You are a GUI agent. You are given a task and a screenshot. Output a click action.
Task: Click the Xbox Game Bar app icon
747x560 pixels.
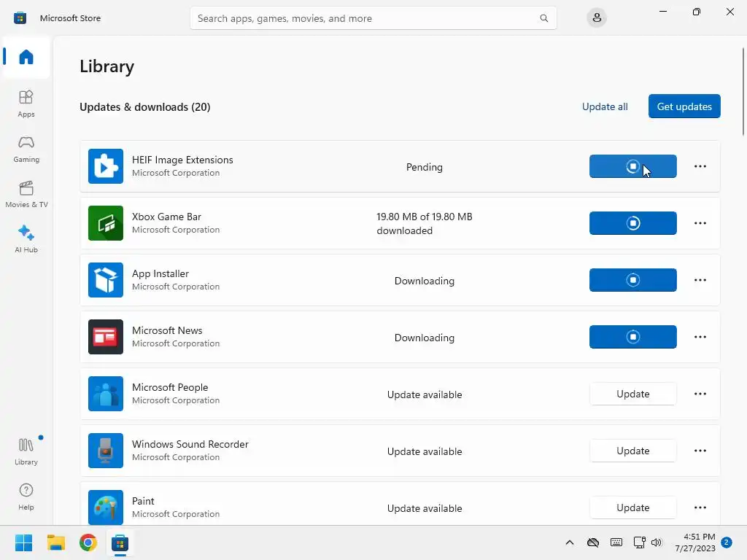(106, 223)
